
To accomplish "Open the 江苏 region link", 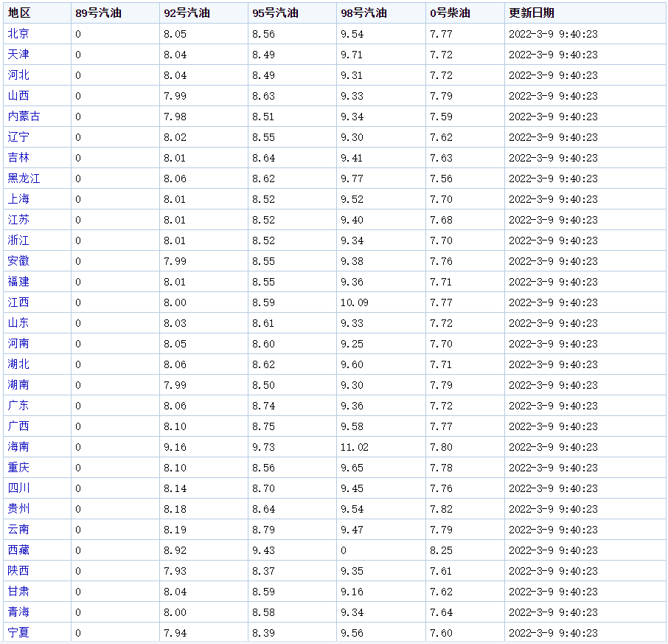I will click(x=18, y=220).
